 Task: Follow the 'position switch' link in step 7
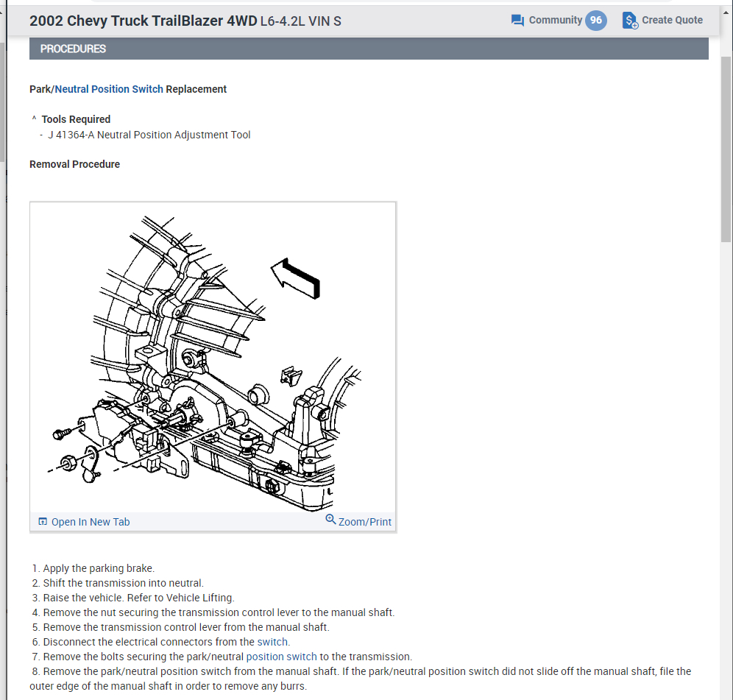(281, 657)
